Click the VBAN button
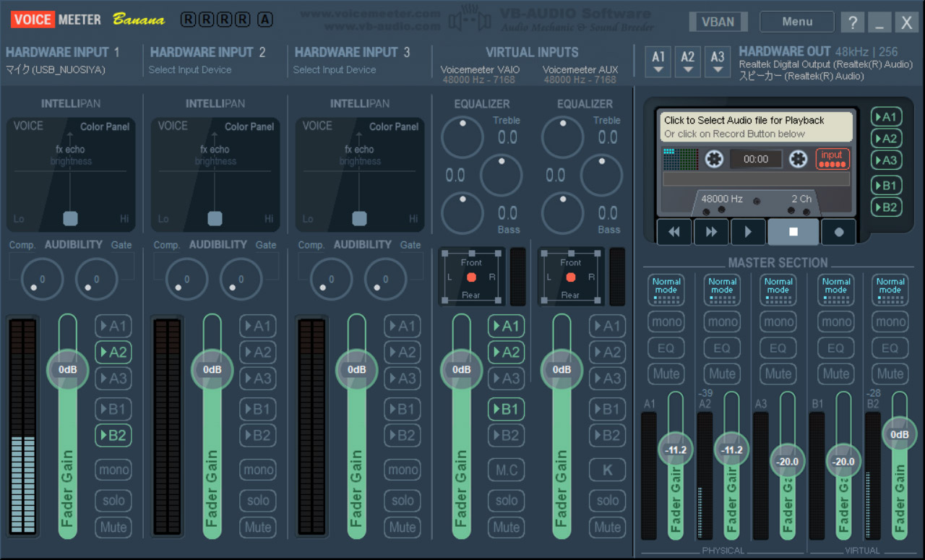The height and width of the screenshot is (560, 925). [x=718, y=21]
